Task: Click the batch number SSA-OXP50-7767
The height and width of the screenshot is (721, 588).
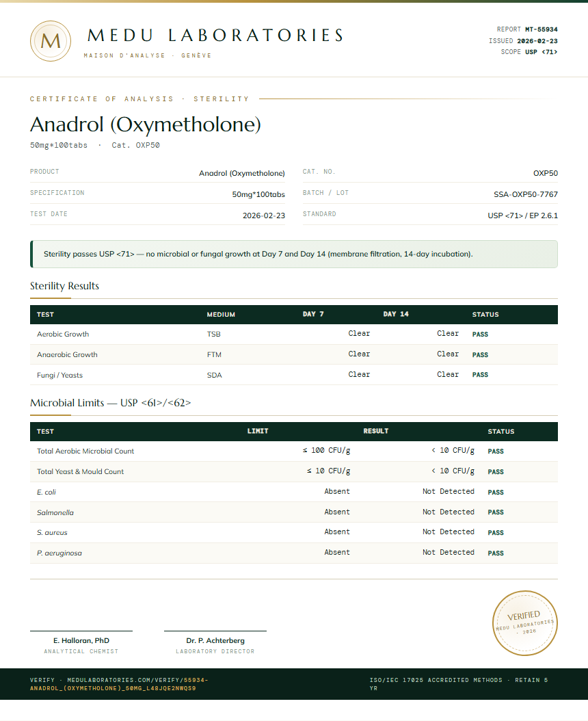Action: [x=526, y=194]
